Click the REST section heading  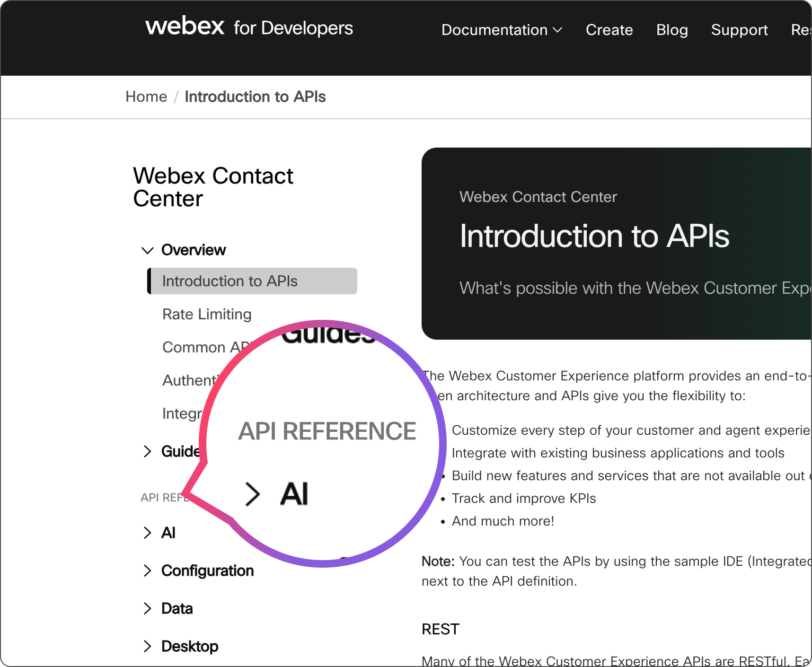tap(440, 629)
